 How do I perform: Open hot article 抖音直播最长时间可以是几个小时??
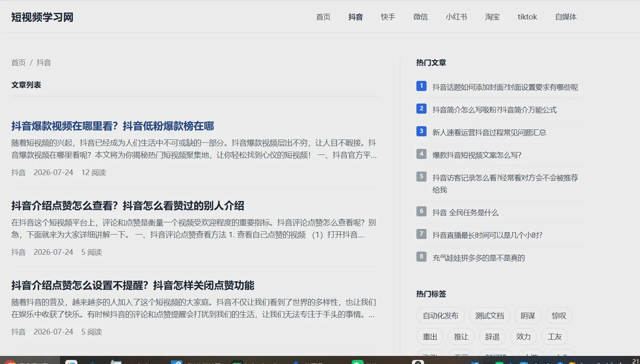coord(488,235)
